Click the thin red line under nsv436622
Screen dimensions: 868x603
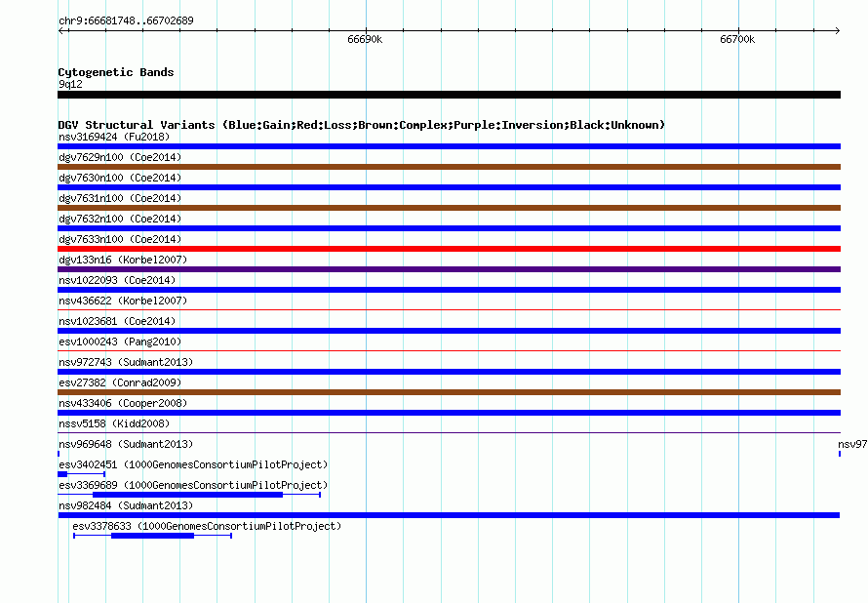[449, 310]
